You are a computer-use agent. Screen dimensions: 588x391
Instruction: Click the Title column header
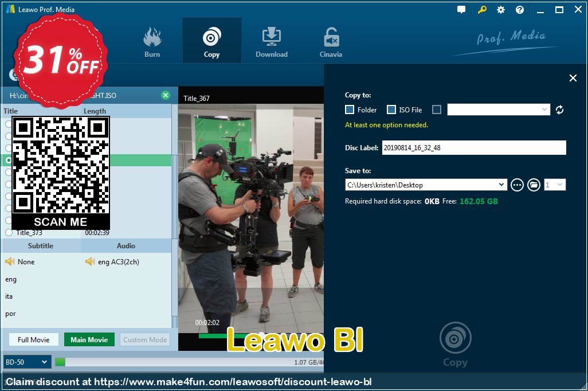[10, 111]
